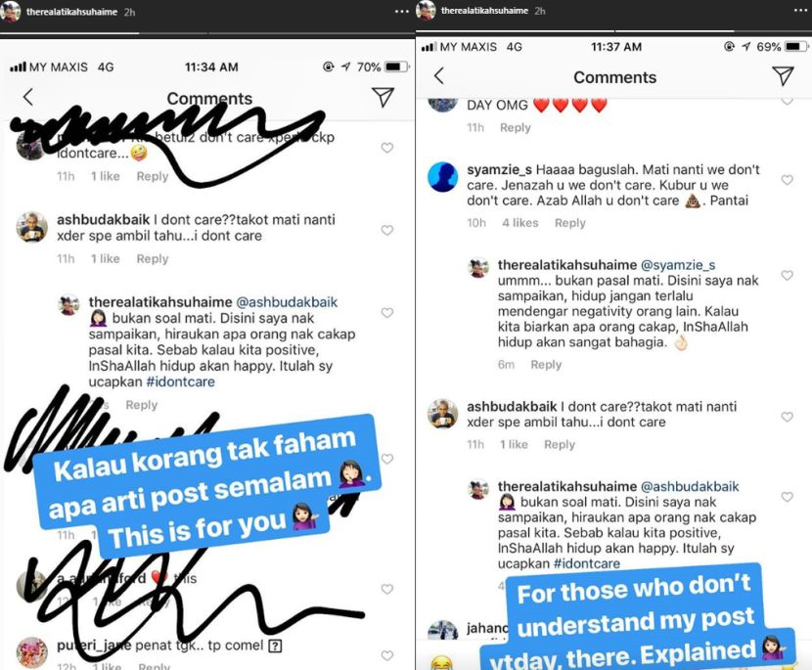
Task: View 4 likes on syamzie_s comment
Action: pos(519,223)
